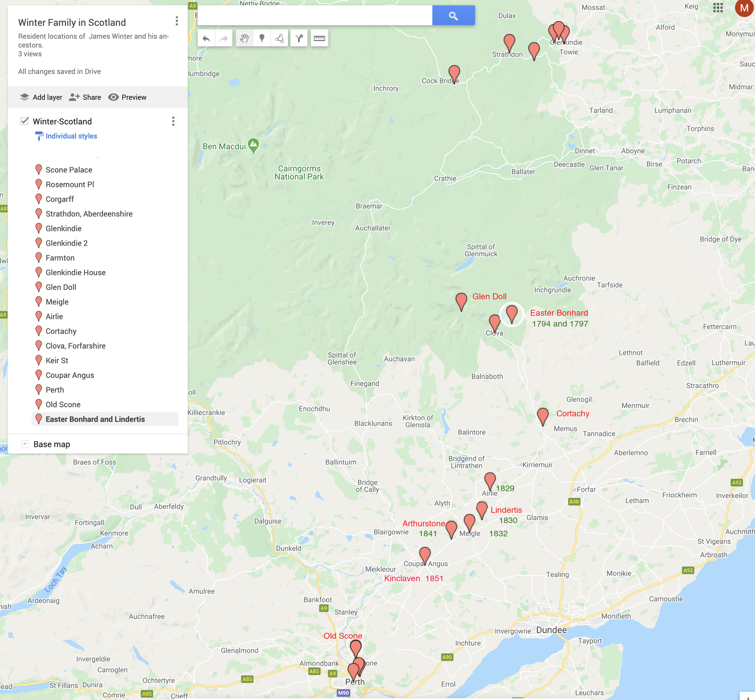Open the Winter-Scotland layer options menu

point(173,121)
